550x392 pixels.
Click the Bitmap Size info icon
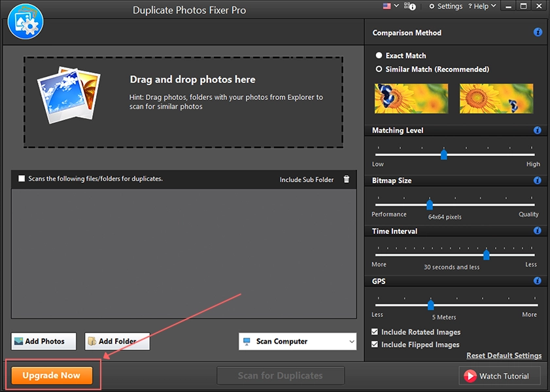pos(537,180)
